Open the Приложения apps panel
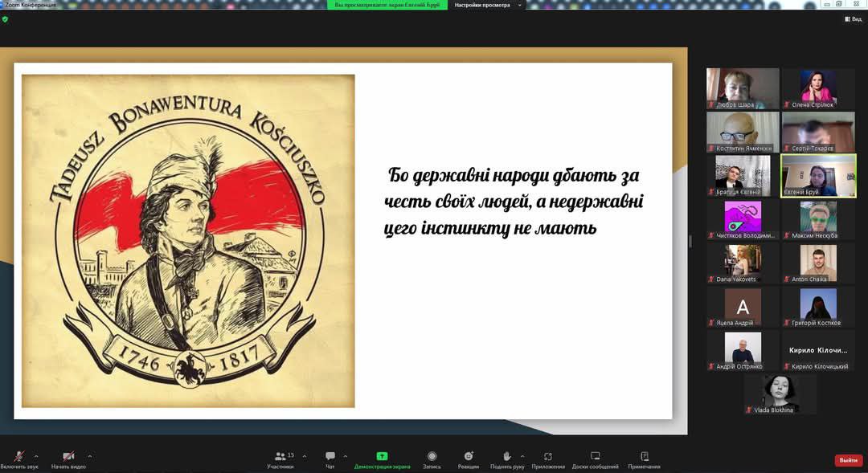The height and width of the screenshot is (473, 868). point(548,459)
